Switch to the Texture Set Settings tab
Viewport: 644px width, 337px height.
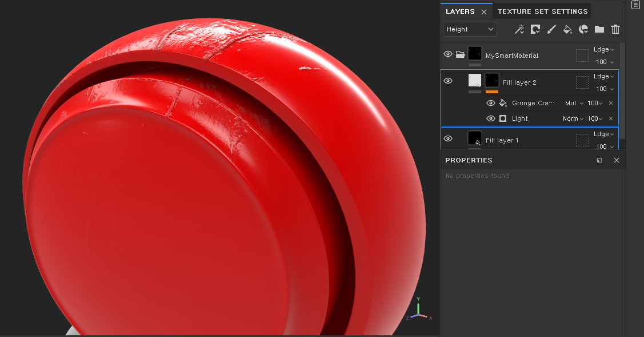point(542,11)
